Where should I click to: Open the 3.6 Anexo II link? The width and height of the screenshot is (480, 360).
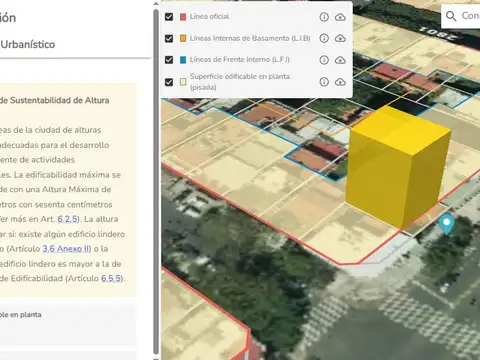tap(66, 249)
